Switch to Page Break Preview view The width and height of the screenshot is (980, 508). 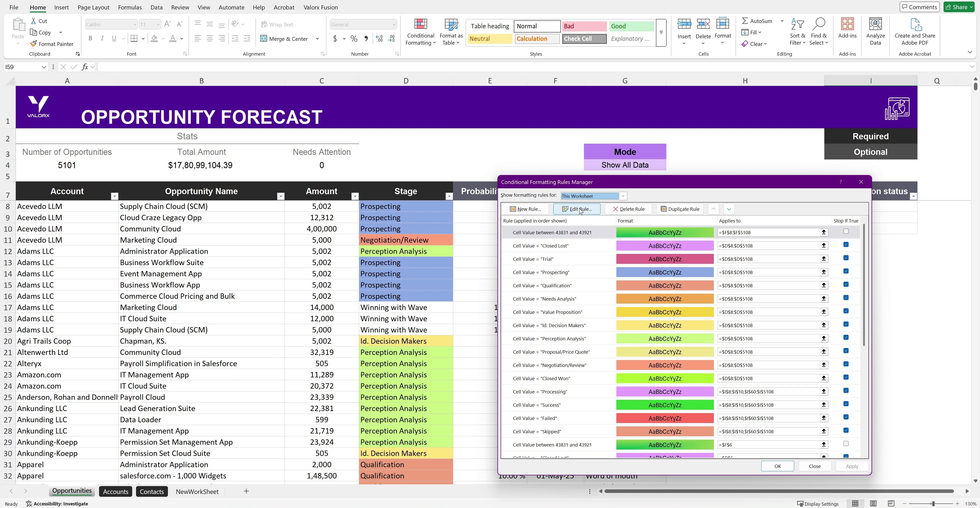tap(891, 503)
